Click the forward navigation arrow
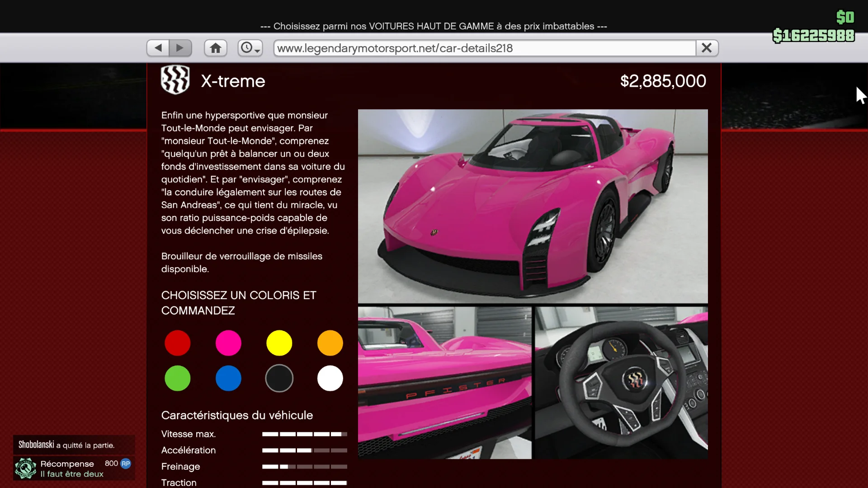The height and width of the screenshot is (488, 868). [180, 47]
